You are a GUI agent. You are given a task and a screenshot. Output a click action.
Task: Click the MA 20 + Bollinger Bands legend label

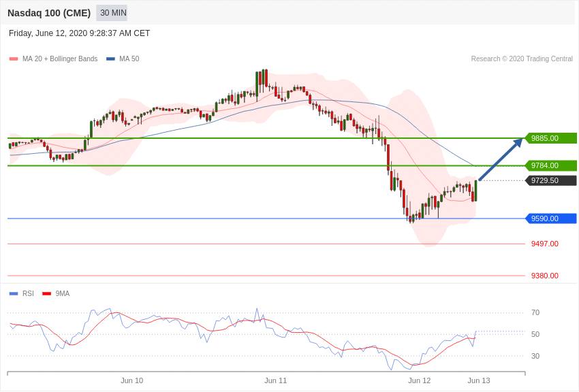60,59
